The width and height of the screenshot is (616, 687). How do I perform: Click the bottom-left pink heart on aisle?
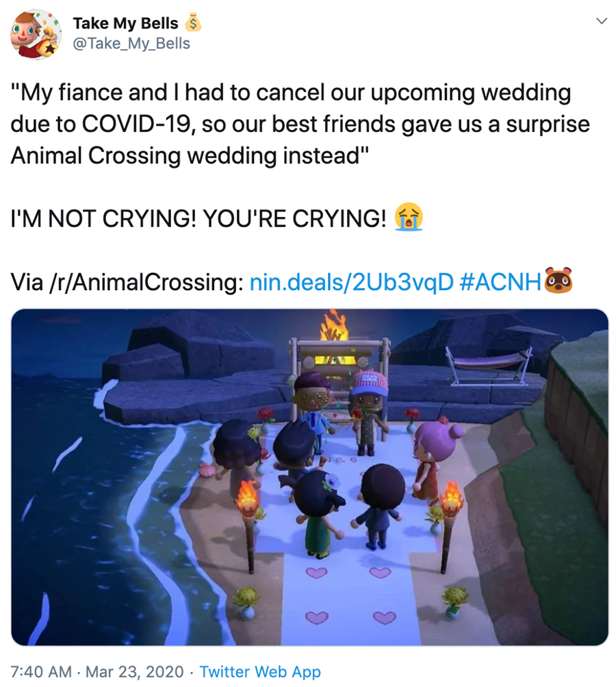click(316, 617)
